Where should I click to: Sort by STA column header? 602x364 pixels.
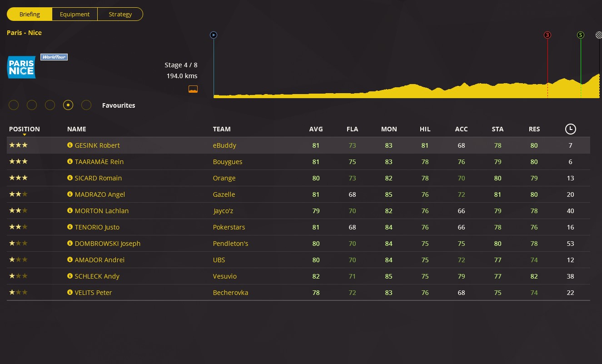(x=498, y=129)
